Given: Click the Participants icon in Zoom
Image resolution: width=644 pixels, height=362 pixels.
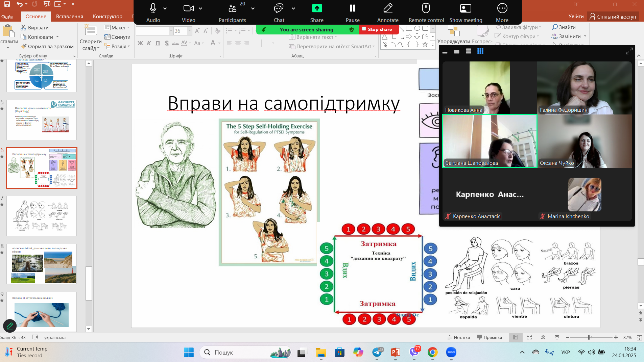Looking at the screenshot, I should click(x=232, y=8).
